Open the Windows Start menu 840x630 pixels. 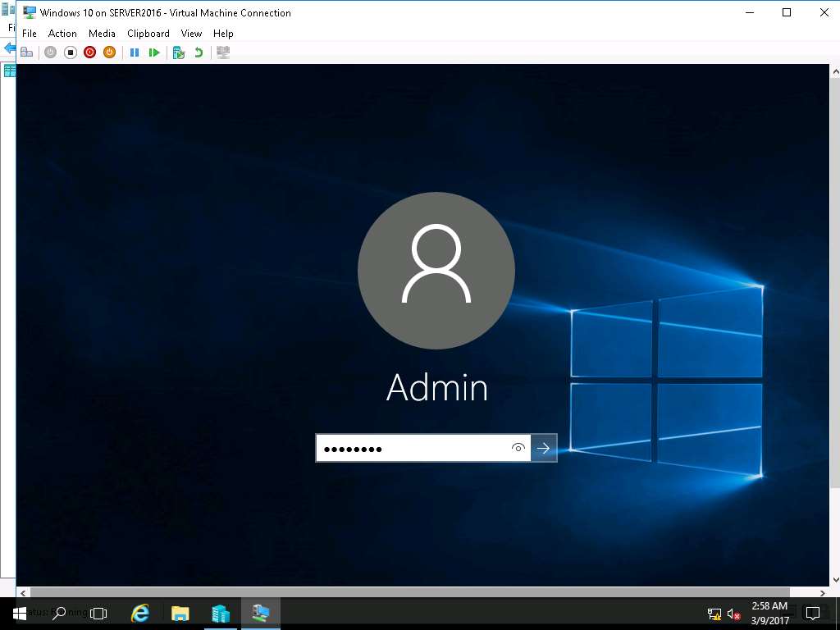tap(20, 614)
